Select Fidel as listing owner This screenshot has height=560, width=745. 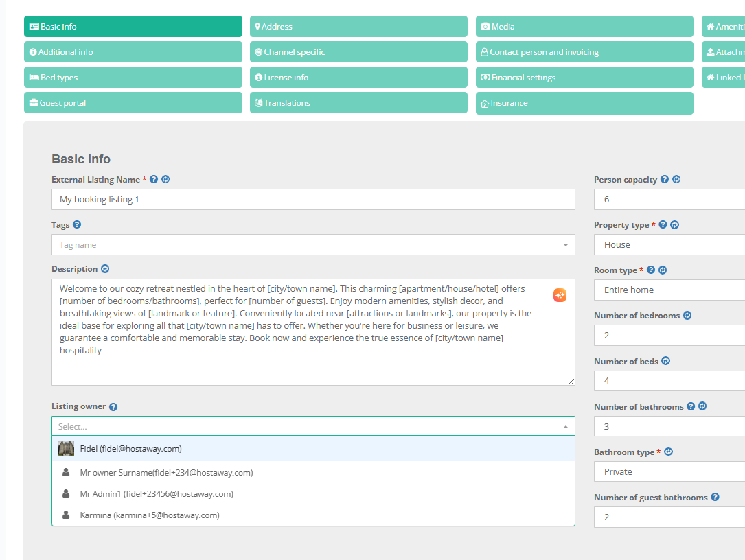click(130, 449)
